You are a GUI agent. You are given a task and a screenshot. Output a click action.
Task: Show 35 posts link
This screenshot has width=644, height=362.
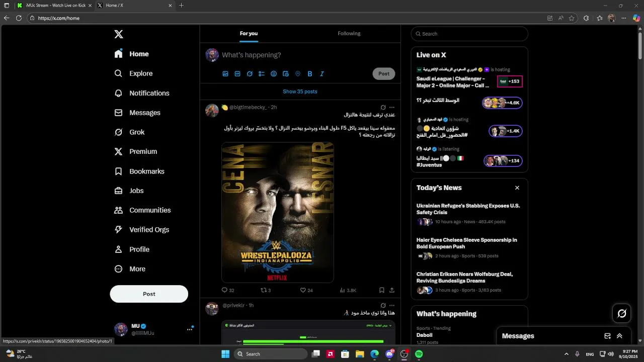pos(300,92)
